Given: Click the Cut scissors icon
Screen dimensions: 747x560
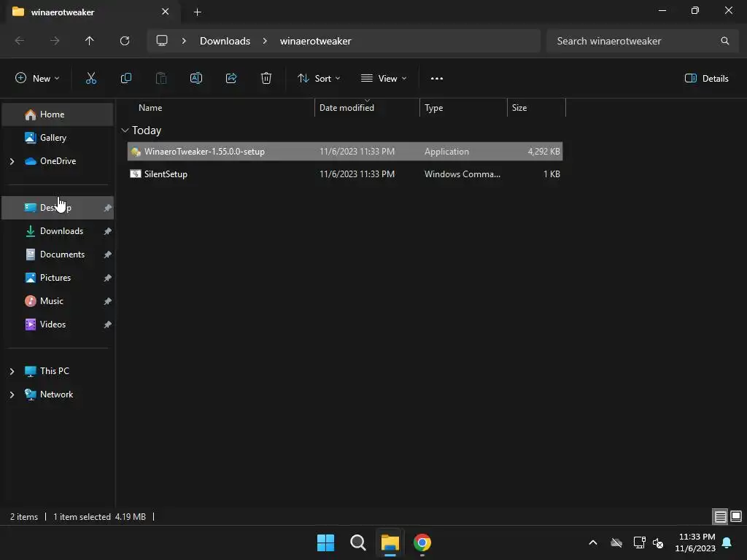Looking at the screenshot, I should 90,79.
